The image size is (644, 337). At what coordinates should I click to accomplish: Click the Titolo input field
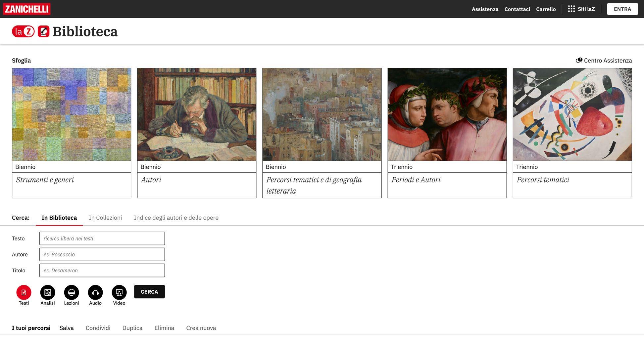point(102,270)
